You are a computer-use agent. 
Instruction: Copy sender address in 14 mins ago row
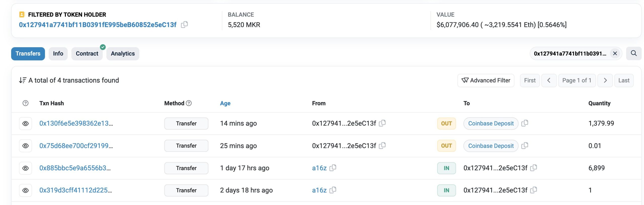[382, 123]
